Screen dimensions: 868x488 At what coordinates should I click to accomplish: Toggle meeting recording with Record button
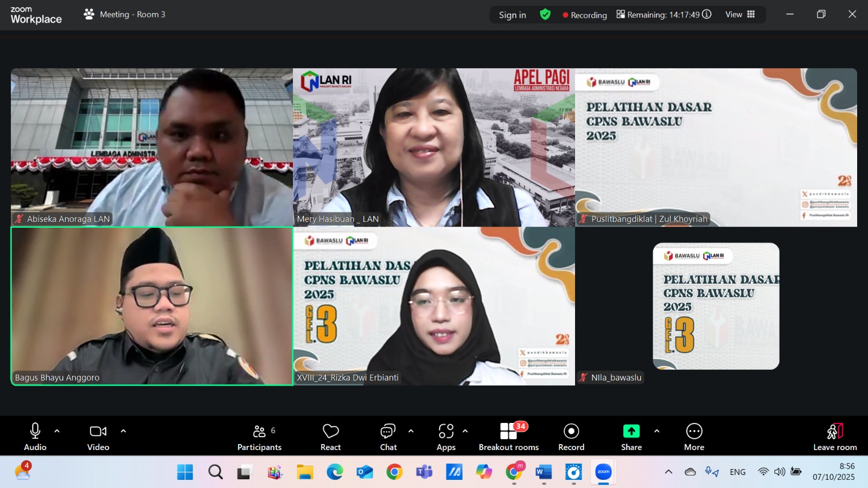point(571,432)
